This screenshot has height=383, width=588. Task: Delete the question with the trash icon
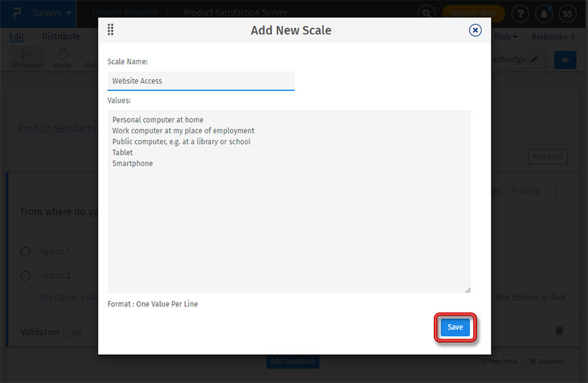pos(559,330)
